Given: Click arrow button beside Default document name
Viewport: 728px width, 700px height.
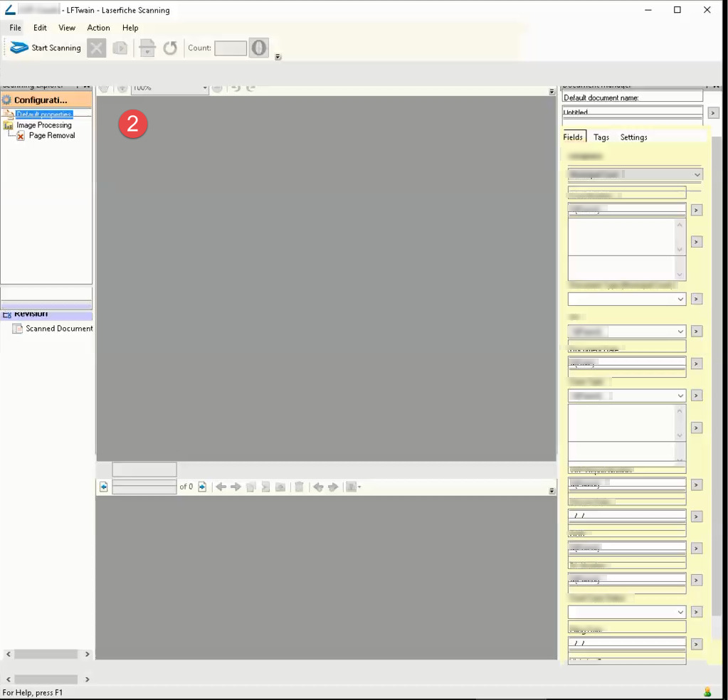Looking at the screenshot, I should point(713,113).
